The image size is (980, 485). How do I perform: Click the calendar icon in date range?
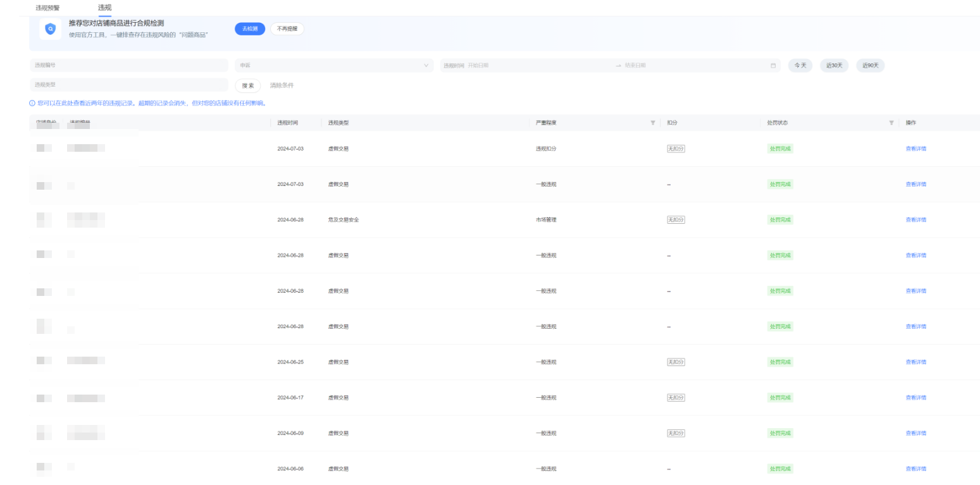click(x=772, y=66)
